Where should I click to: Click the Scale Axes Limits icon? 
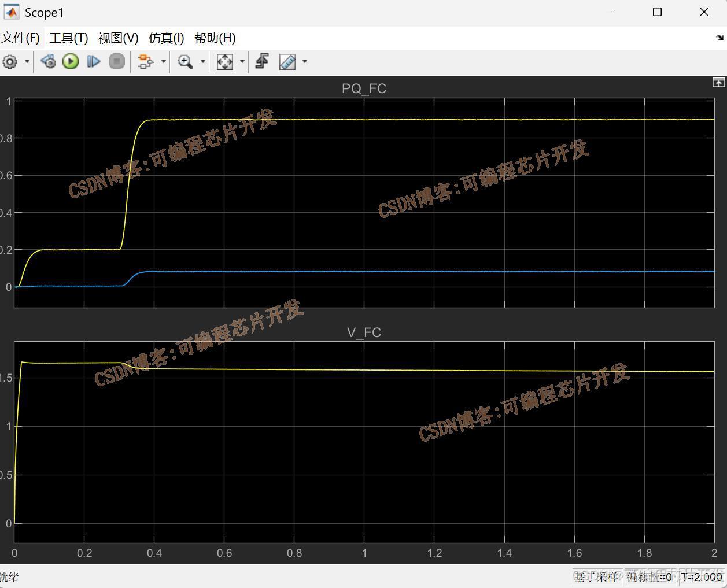[x=224, y=61]
